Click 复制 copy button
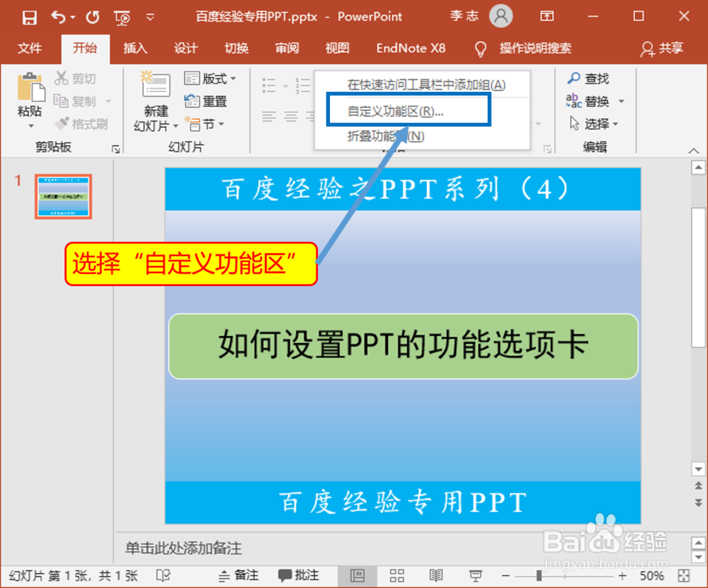This screenshot has height=588, width=708. pos(75,100)
